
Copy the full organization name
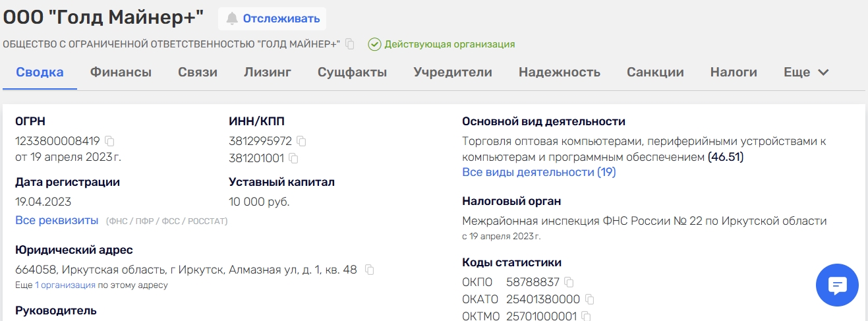point(350,44)
